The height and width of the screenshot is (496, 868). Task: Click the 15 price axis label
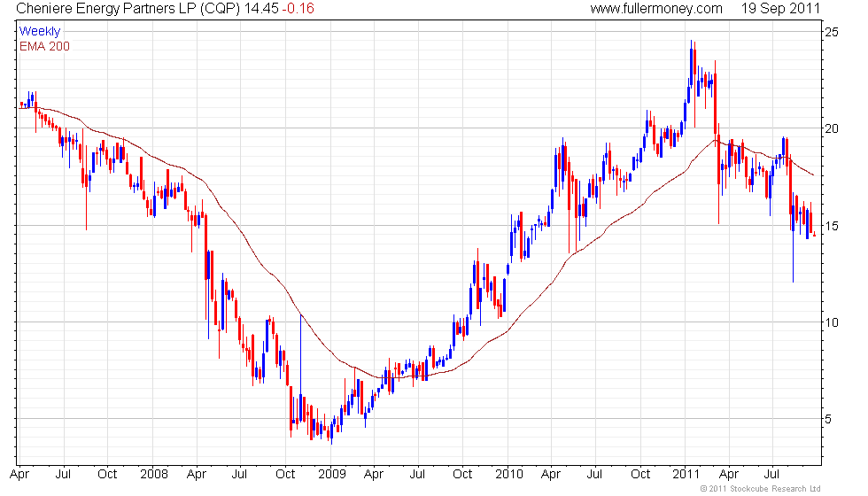[x=832, y=226]
